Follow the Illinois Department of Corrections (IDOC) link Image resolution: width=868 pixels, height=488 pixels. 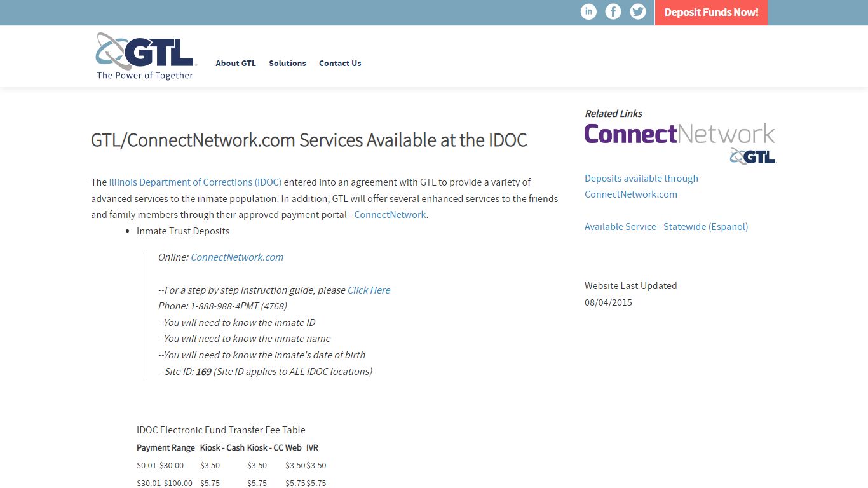(x=195, y=182)
